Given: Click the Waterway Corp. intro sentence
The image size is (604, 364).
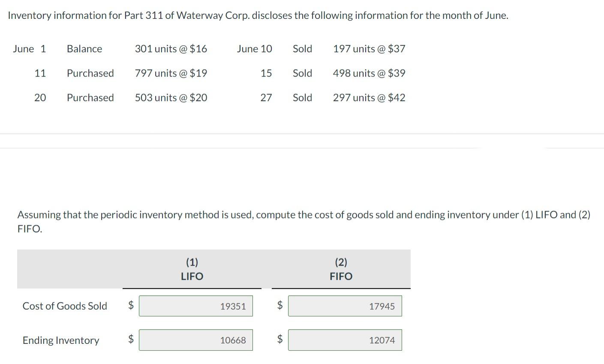Looking at the screenshot, I should tap(258, 15).
